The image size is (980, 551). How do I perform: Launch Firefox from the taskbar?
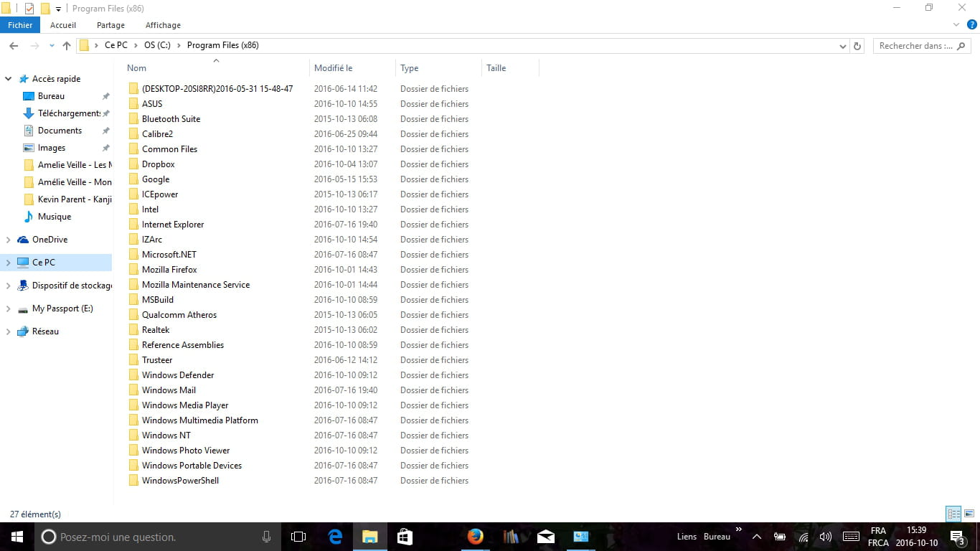point(475,537)
